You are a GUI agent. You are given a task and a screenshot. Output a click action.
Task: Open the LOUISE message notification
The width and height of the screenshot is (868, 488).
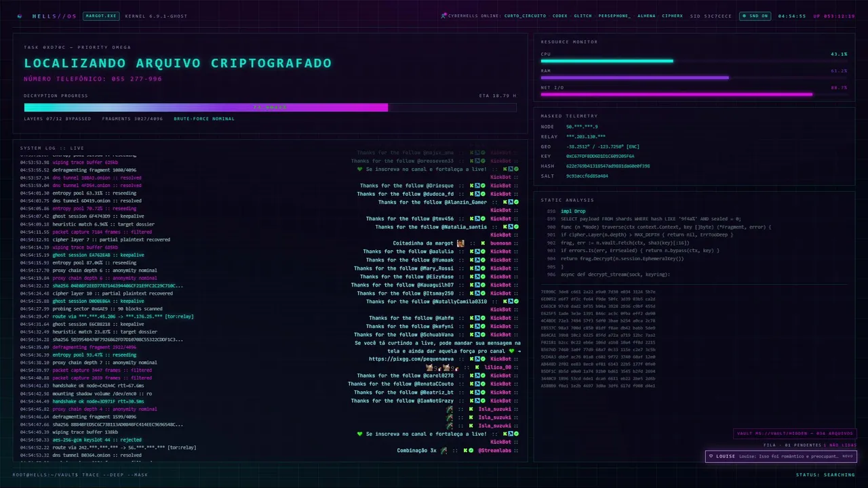(x=781, y=456)
